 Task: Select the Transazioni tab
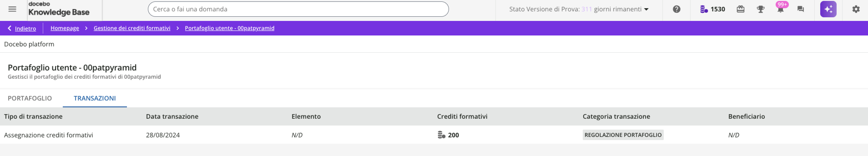pos(95,98)
